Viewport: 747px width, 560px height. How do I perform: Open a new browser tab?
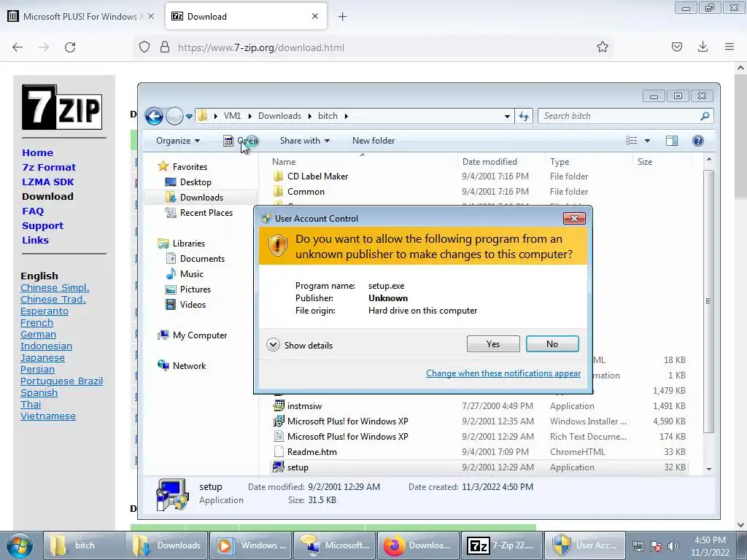pyautogui.click(x=342, y=17)
